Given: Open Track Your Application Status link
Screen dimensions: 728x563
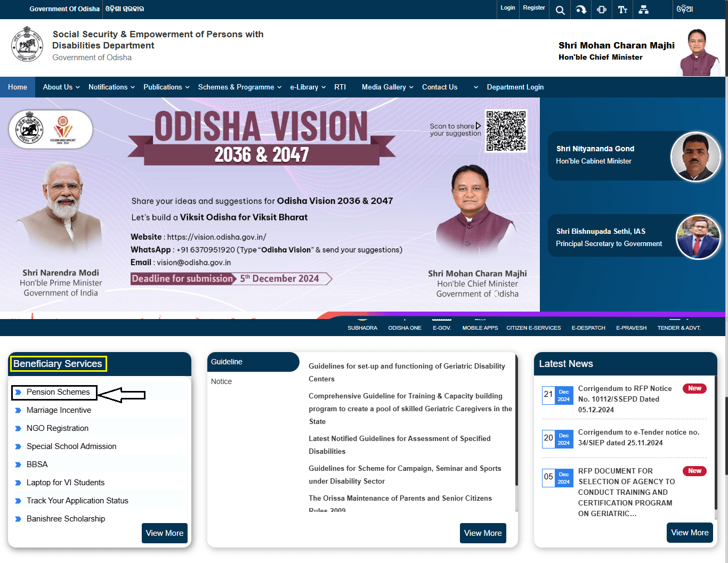Looking at the screenshot, I should (77, 501).
